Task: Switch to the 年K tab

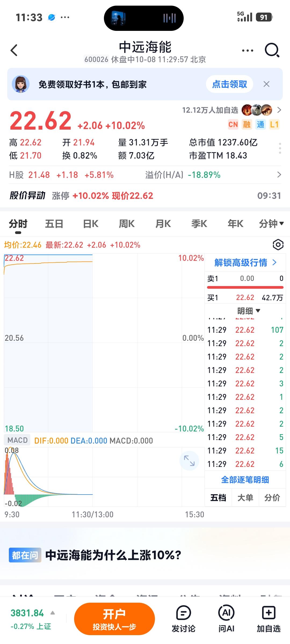Action: click(235, 224)
